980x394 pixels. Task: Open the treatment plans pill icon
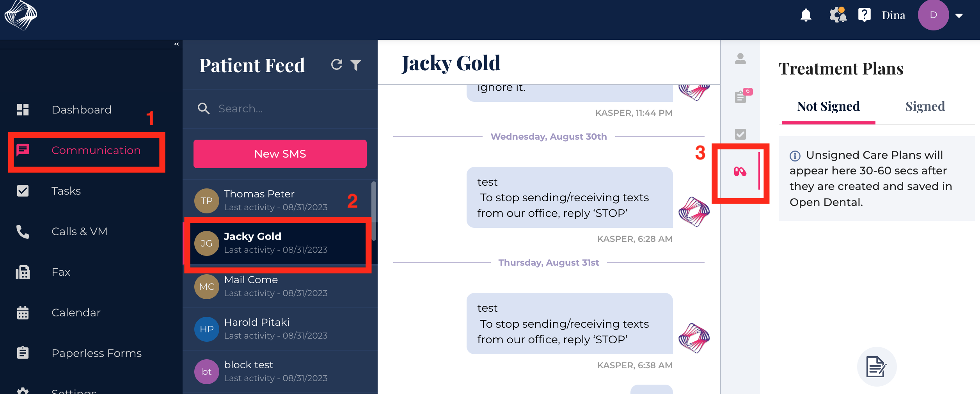pyautogui.click(x=740, y=172)
